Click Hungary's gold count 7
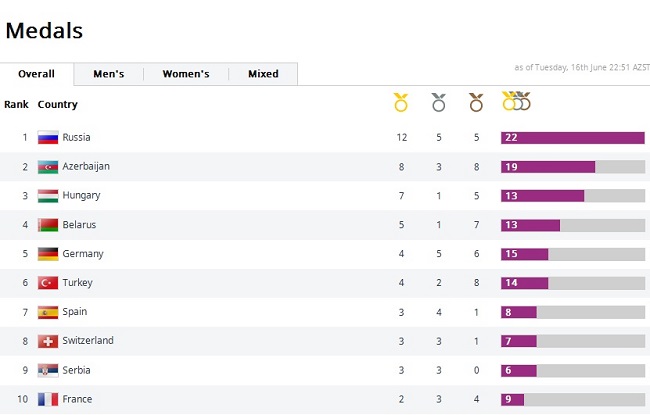 (x=401, y=196)
